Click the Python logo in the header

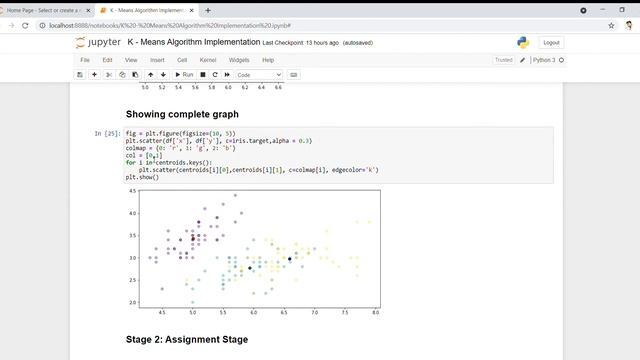click(x=523, y=42)
